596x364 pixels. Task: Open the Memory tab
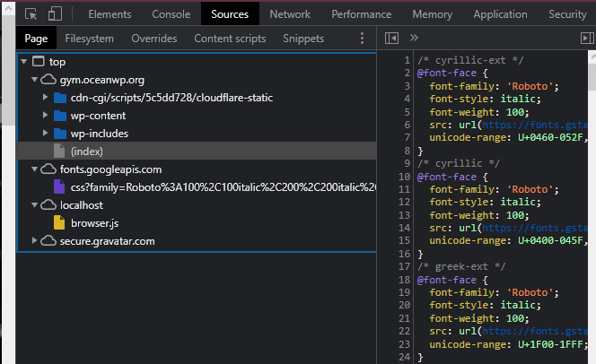[x=432, y=14]
